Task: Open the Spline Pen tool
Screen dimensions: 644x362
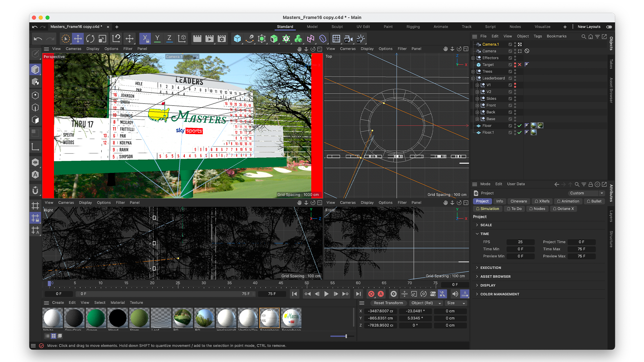Action: coord(250,39)
